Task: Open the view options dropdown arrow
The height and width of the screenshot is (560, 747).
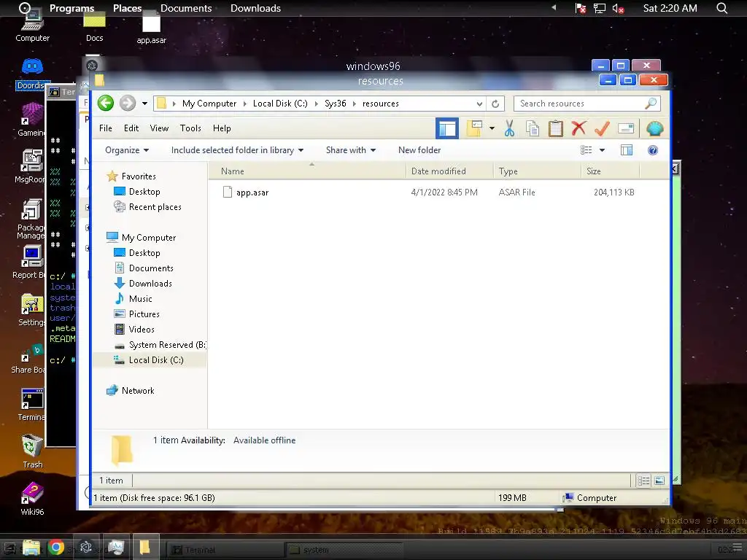Action: tap(602, 150)
